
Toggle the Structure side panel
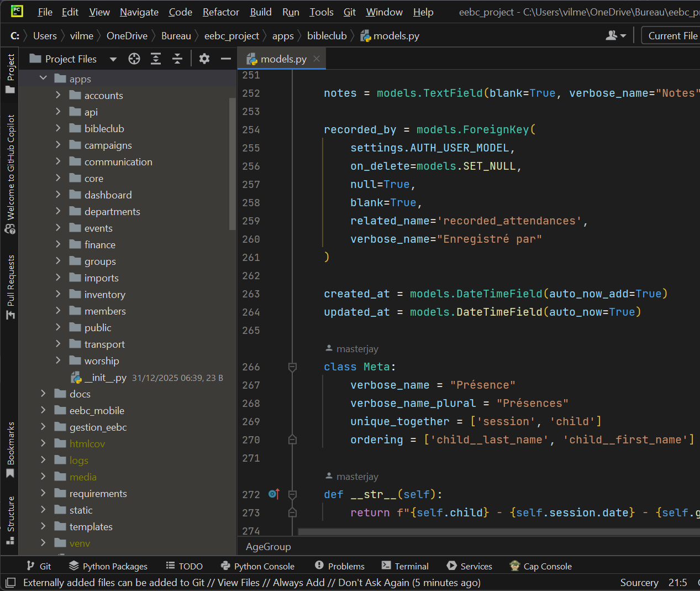point(10,520)
